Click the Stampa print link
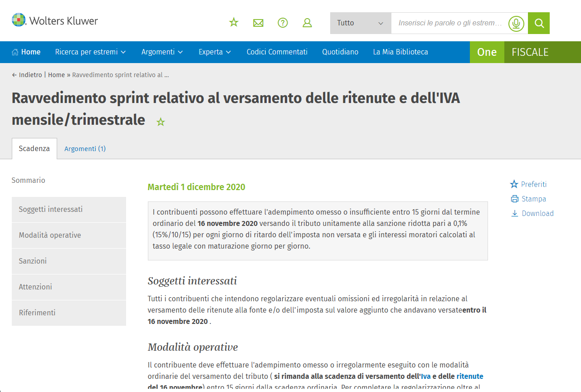 533,199
